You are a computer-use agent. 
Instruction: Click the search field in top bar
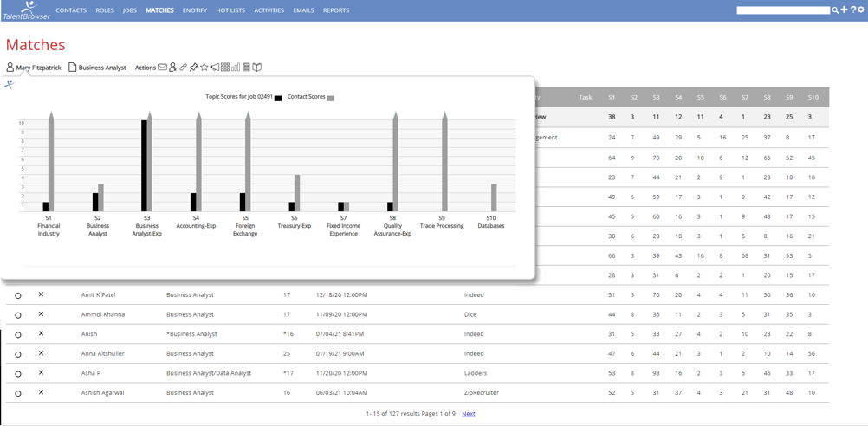783,10
